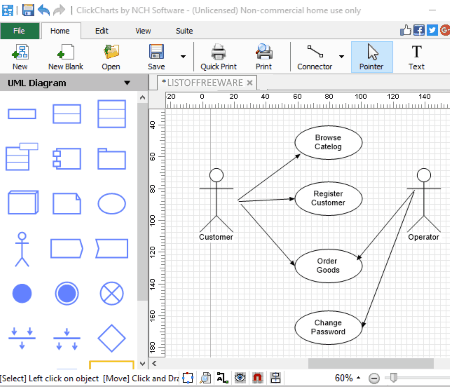Screen dimensions: 450x387
Task: Pick the fork bar shape
Action: (67, 338)
